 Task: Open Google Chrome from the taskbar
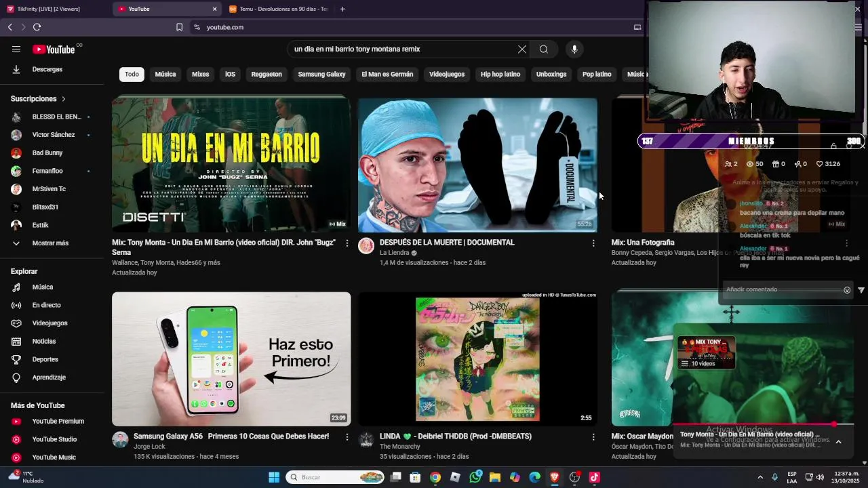[435, 477]
